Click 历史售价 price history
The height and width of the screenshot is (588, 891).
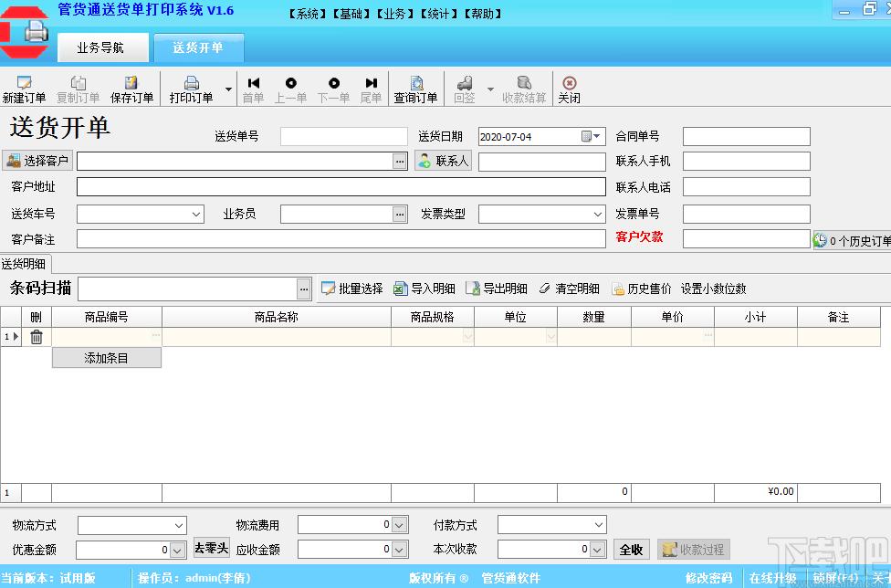(641, 289)
